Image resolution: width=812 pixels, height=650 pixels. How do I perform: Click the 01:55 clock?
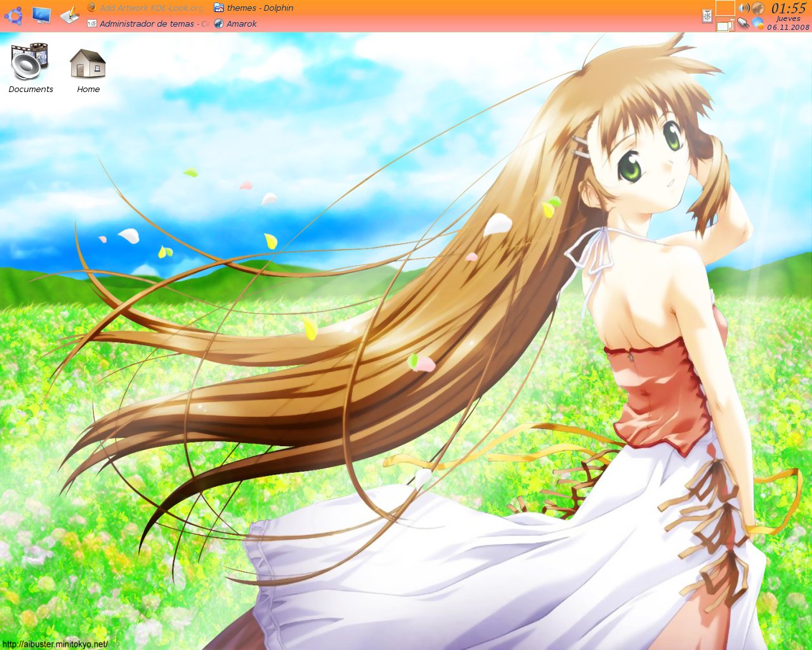[789, 8]
